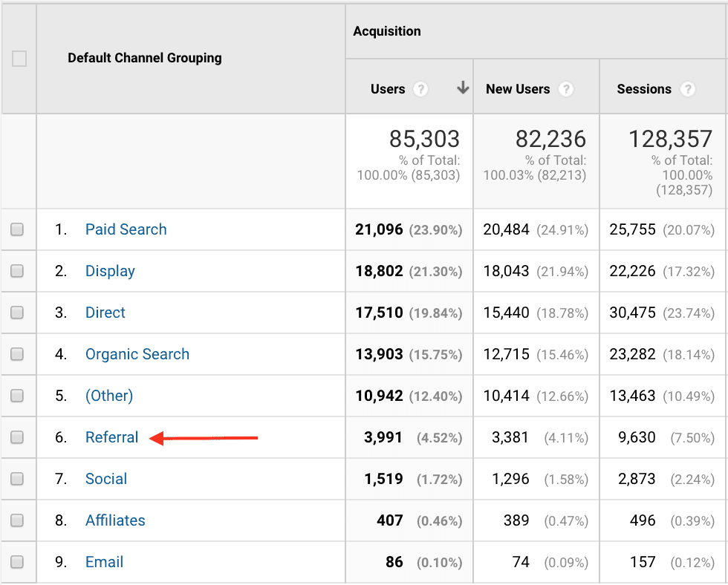
Task: Sort the table by Sessions
Action: coord(646,89)
